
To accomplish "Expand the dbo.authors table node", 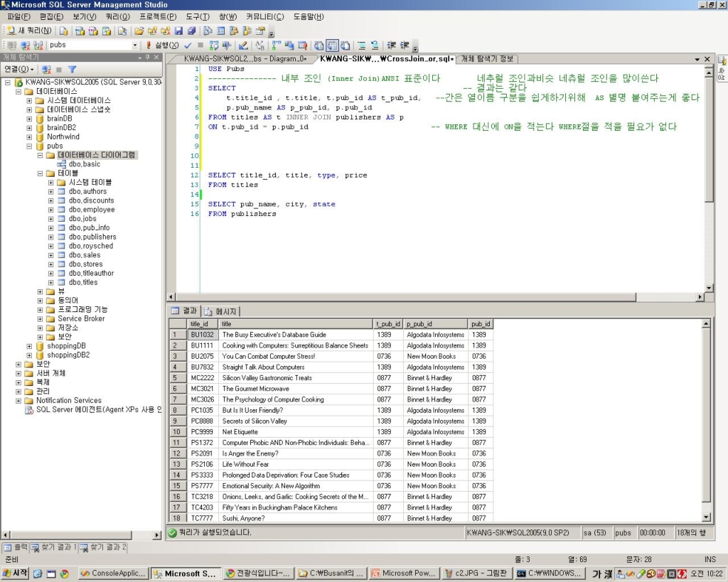I will [x=51, y=192].
